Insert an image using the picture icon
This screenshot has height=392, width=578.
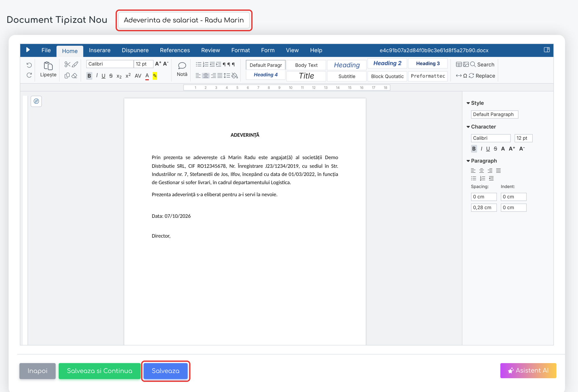466,64
